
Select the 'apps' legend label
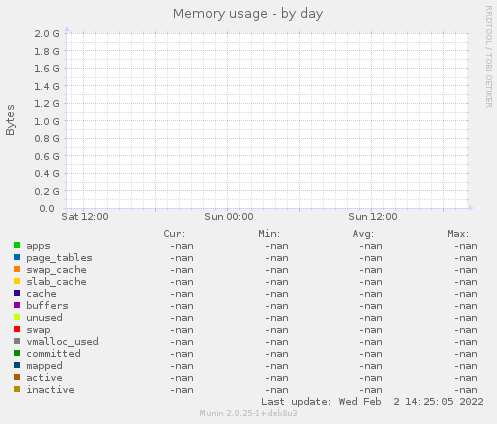coord(38,246)
